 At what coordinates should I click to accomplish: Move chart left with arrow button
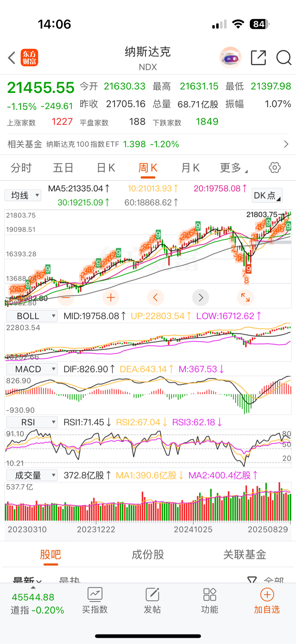156,297
